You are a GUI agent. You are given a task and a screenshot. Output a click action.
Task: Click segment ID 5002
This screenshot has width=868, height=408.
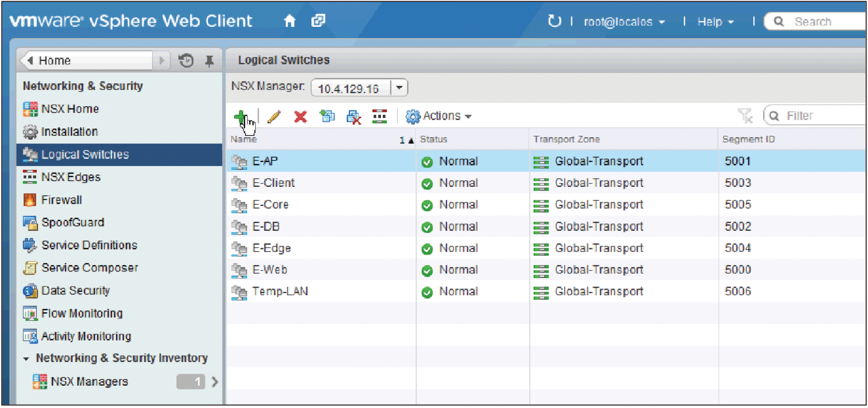coord(738,226)
